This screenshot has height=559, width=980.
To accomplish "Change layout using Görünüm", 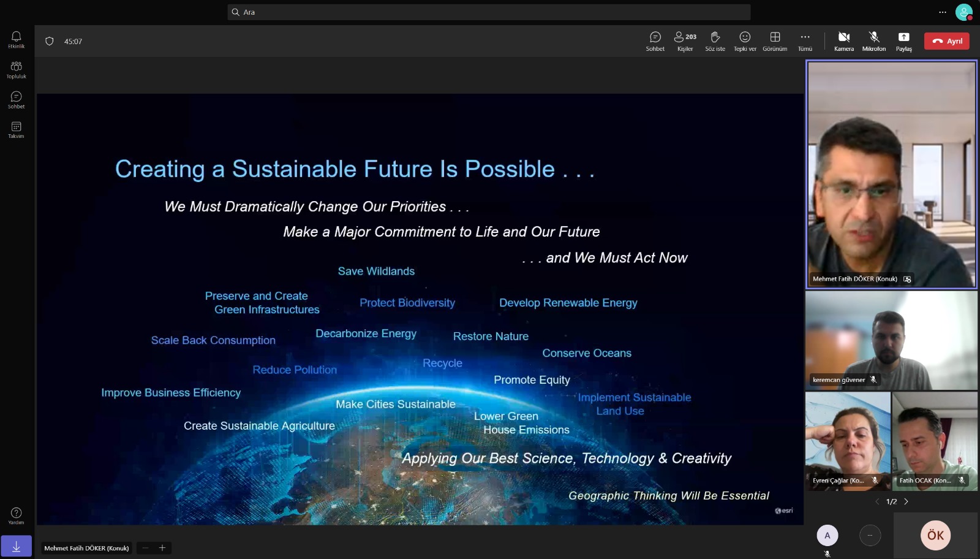I will click(775, 41).
